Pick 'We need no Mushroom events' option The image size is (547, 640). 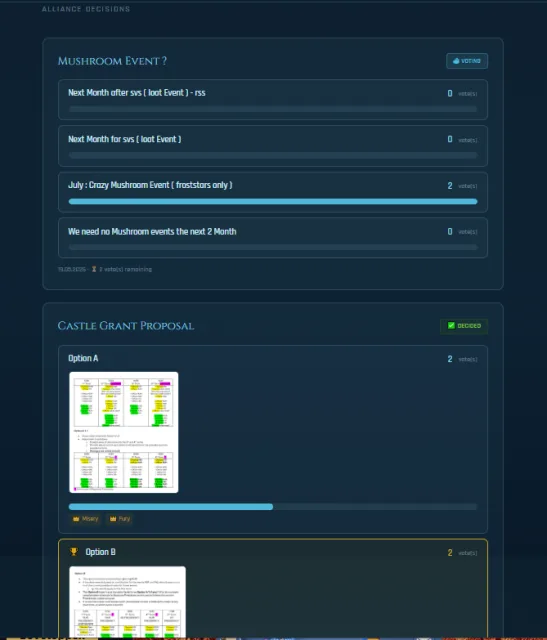(x=273, y=238)
